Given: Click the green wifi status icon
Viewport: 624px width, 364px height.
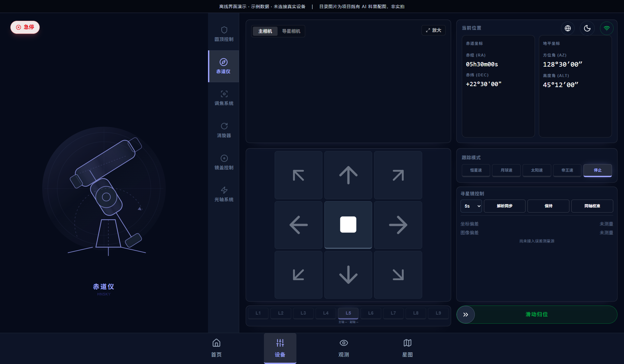Looking at the screenshot, I should click(607, 28).
